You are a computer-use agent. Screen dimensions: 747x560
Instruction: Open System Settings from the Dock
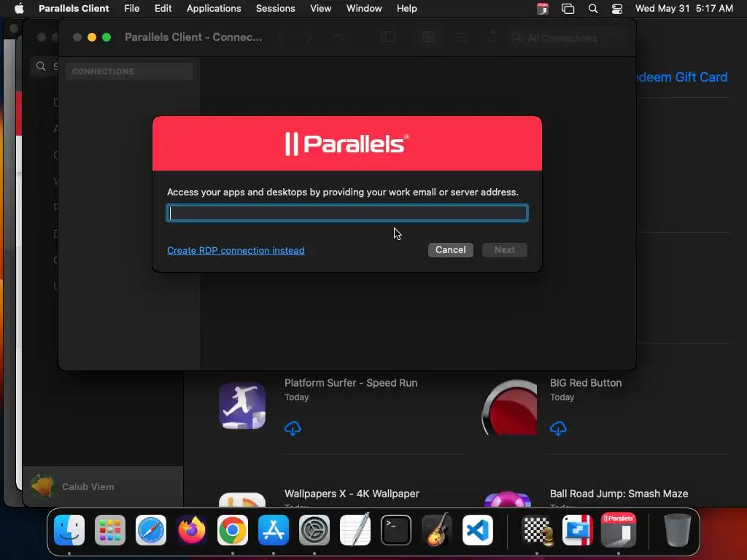(314, 530)
